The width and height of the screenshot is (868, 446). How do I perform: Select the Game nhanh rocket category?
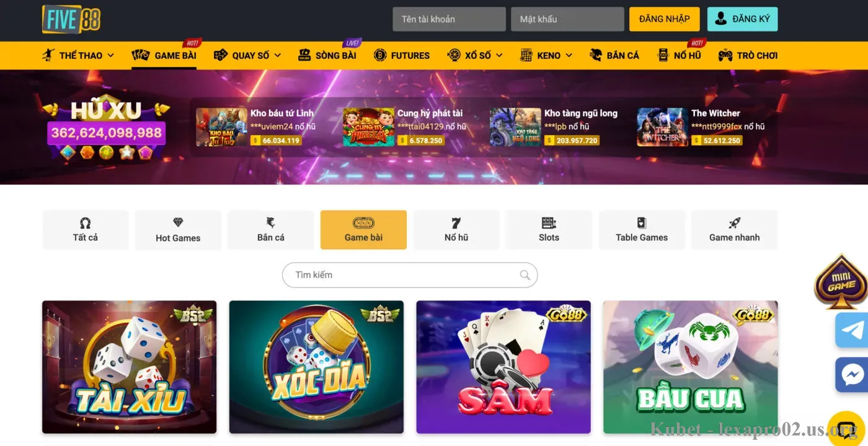[734, 230]
